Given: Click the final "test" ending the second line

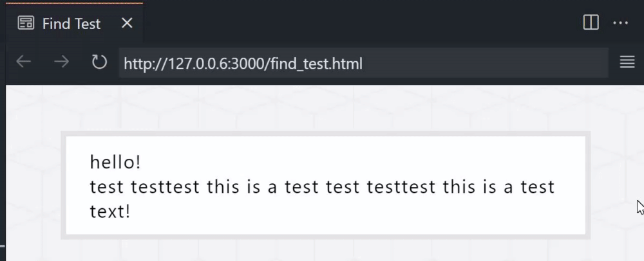Looking at the screenshot, I should 538,187.
